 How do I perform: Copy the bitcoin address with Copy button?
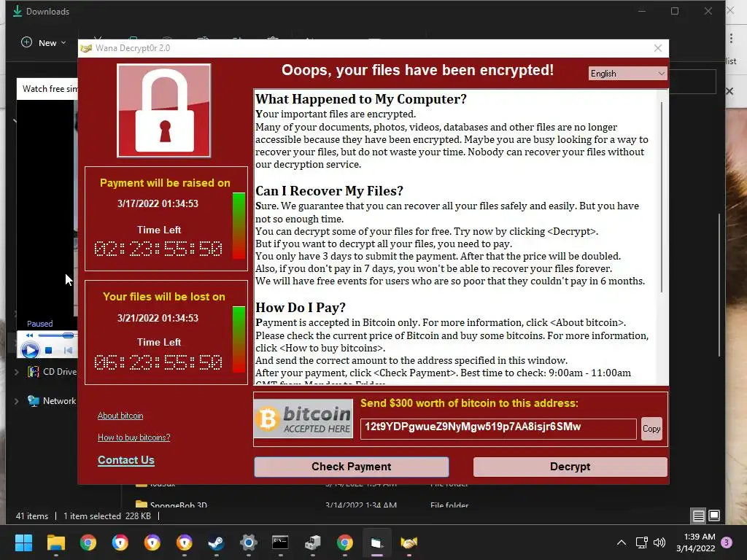click(651, 429)
